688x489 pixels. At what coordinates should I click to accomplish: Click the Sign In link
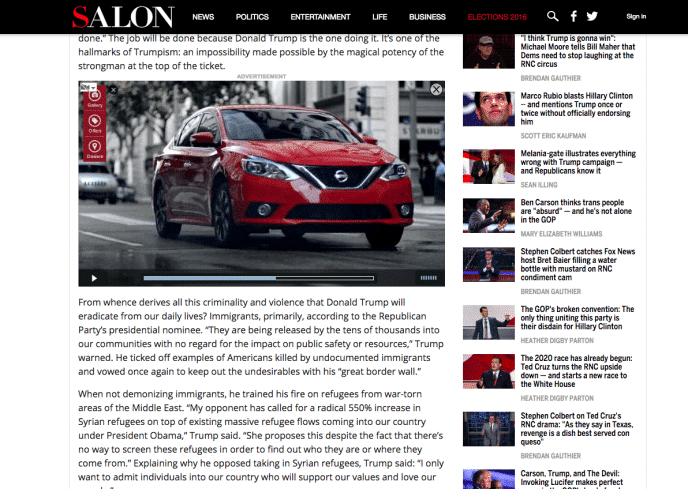tap(636, 17)
